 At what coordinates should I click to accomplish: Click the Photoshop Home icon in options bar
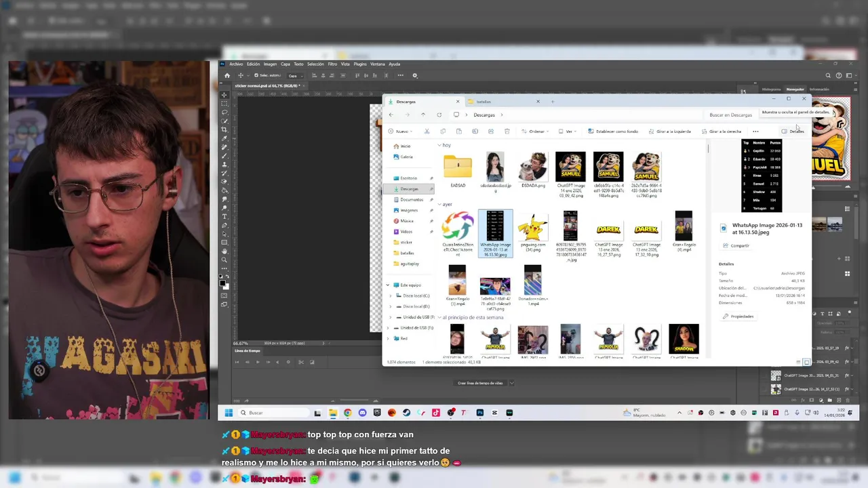227,75
